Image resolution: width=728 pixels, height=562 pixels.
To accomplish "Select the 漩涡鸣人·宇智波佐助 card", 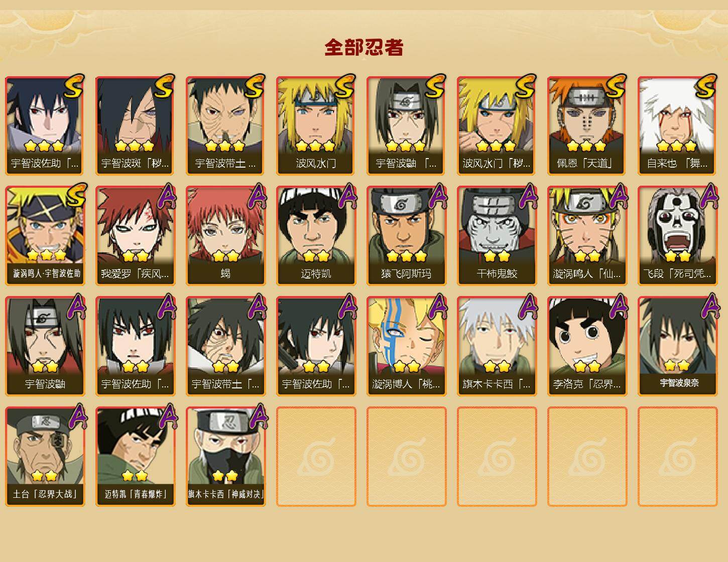I will (x=45, y=236).
